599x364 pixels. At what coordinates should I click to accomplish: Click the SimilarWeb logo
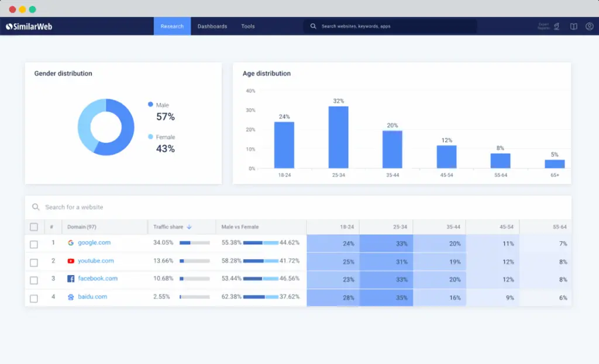(29, 26)
